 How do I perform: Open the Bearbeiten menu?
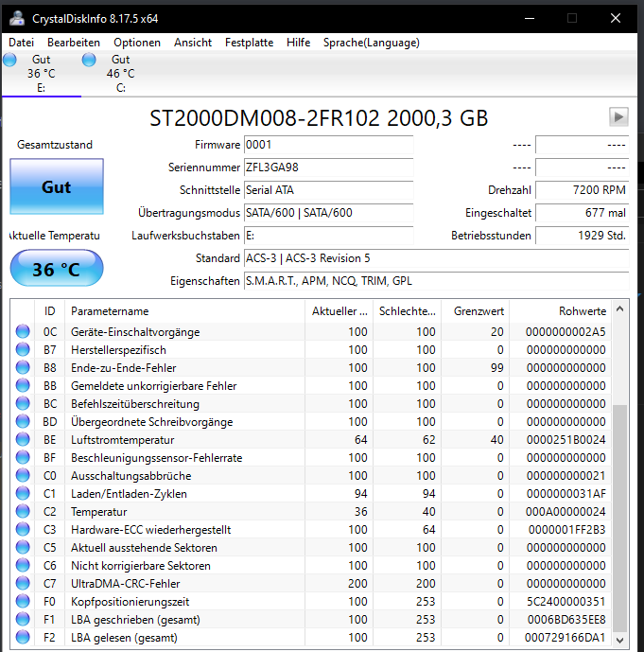point(74,43)
